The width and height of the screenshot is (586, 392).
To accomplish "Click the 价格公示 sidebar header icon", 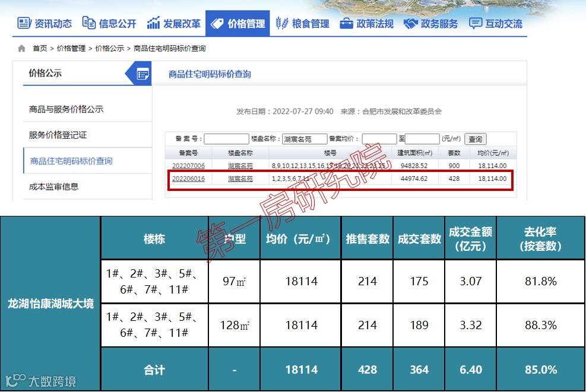I will [142, 74].
